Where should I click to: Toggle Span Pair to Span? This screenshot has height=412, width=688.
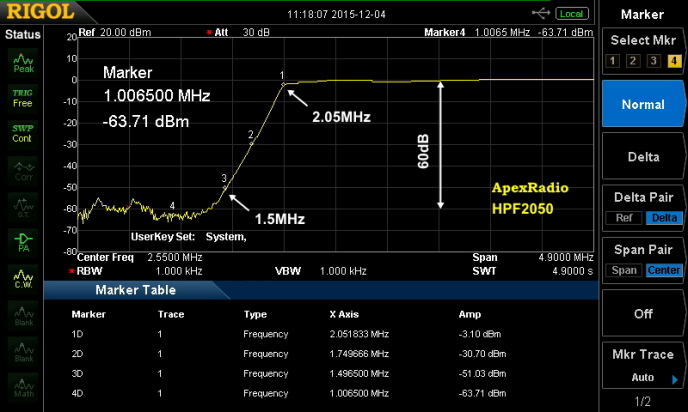(x=624, y=270)
